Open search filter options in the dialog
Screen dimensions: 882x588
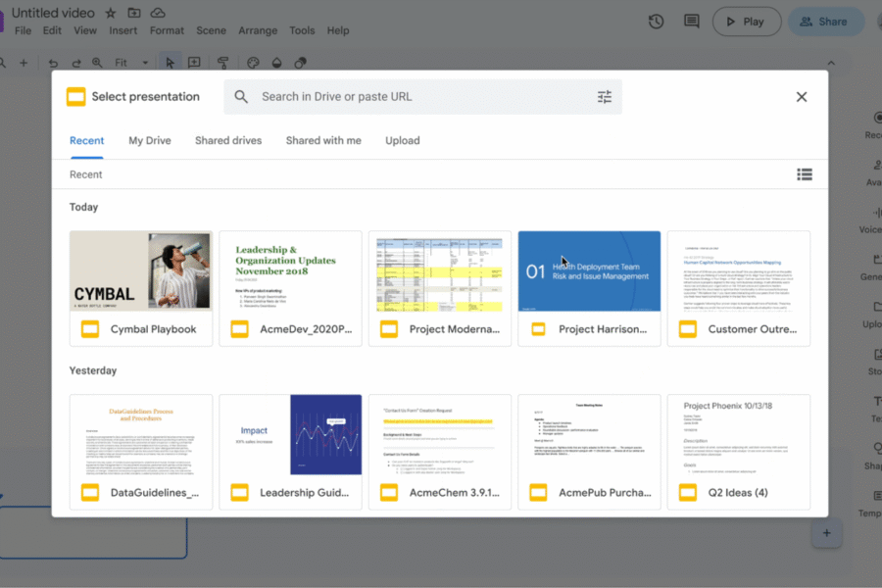coord(605,96)
